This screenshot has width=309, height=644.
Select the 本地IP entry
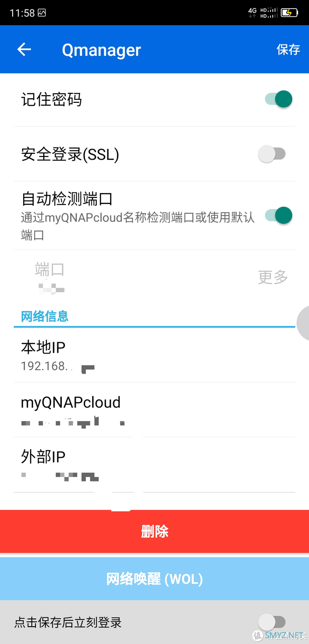pos(154,355)
